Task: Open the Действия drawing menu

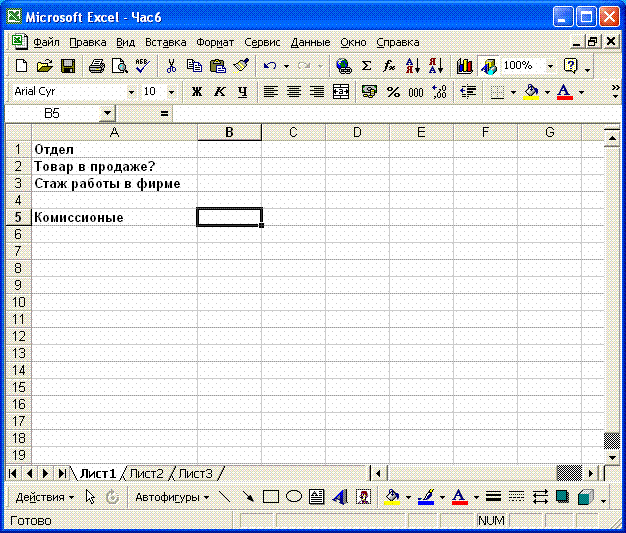Action: pyautogui.click(x=44, y=497)
